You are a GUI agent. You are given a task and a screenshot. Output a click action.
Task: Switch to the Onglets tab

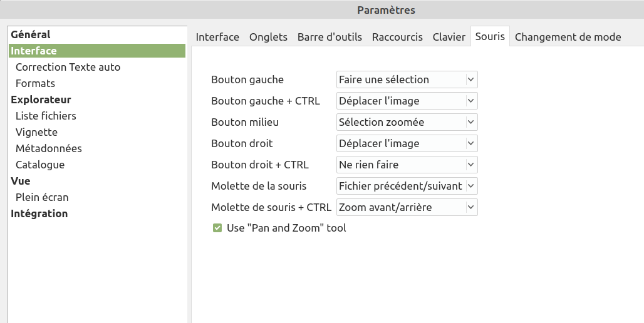click(268, 37)
